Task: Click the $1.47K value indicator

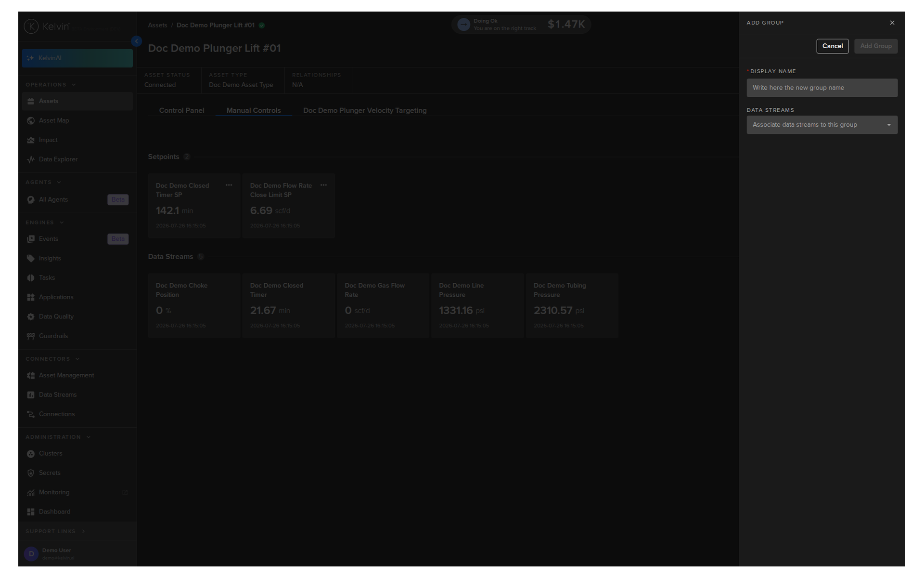Action: click(x=566, y=24)
